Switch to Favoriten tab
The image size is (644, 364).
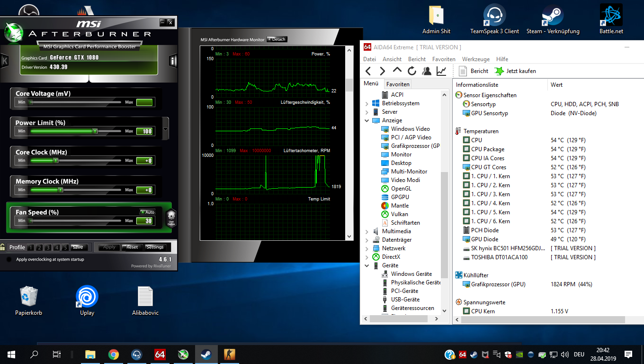[x=397, y=84]
